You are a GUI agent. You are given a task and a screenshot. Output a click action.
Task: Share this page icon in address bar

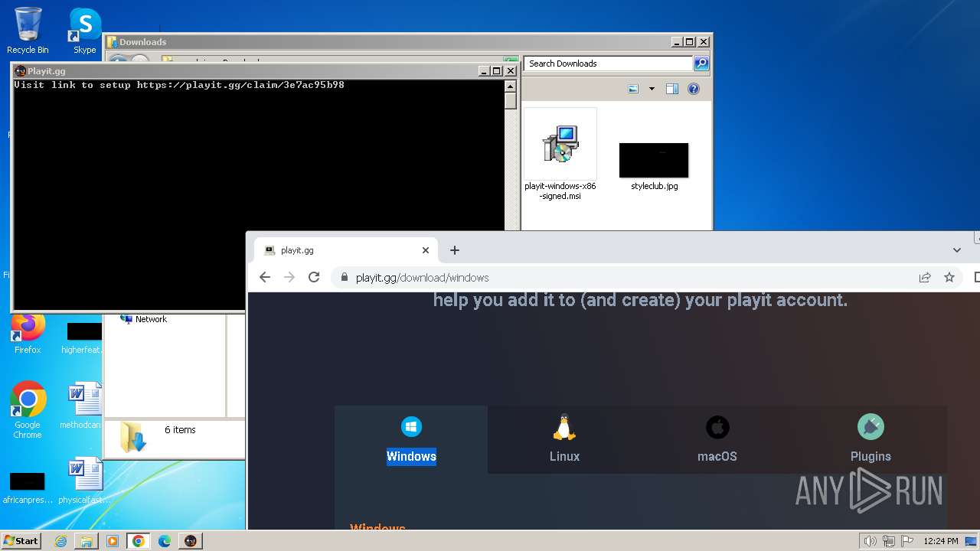coord(925,278)
